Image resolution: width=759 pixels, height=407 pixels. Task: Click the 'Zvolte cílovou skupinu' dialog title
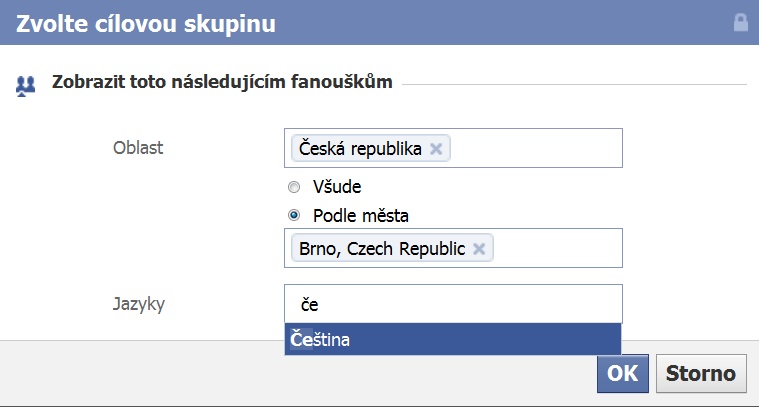(x=146, y=24)
